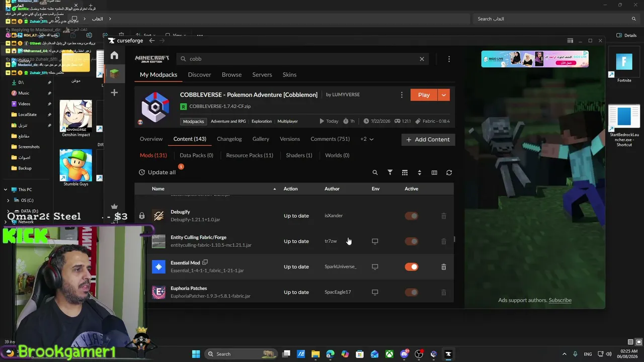Open Essential Mod linked-project icon
The height and width of the screenshot is (362, 644).
205,262
